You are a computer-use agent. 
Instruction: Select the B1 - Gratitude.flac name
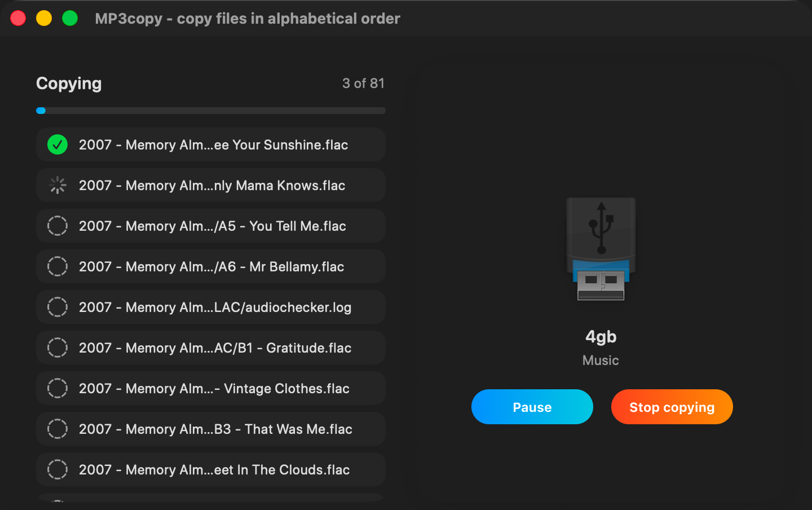[215, 348]
